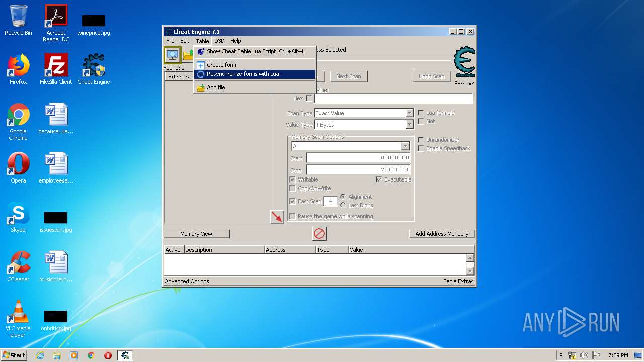Toggle the Not checkbox
644x362 pixels.
pos(421,121)
